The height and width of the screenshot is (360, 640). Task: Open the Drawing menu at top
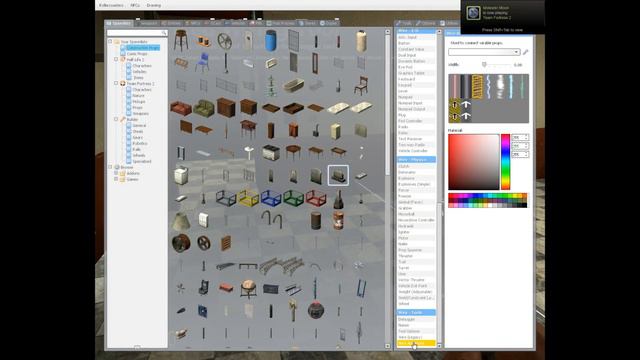[x=153, y=5]
